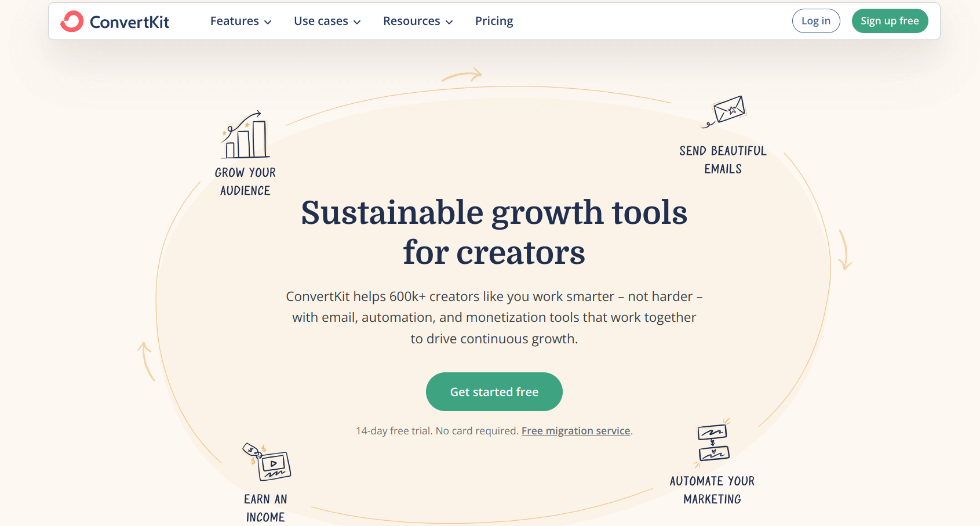The width and height of the screenshot is (980, 526).
Task: Open the Pricing page from the navigation
Action: point(494,21)
